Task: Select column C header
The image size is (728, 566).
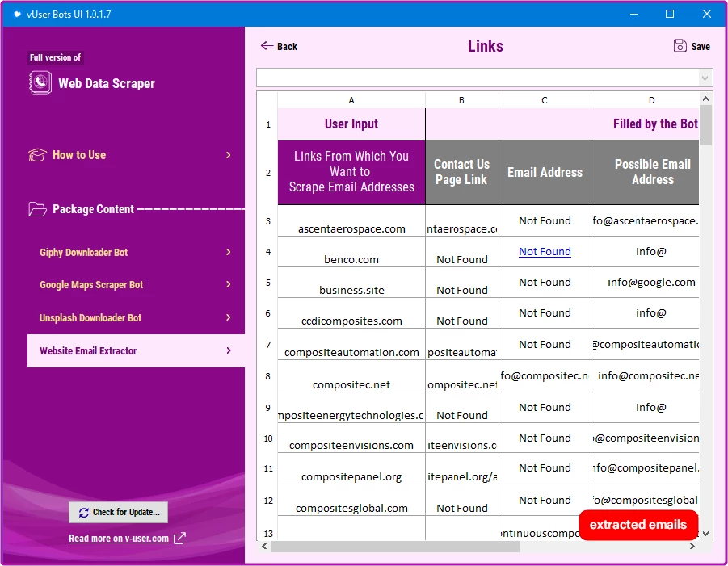Action: pyautogui.click(x=545, y=100)
